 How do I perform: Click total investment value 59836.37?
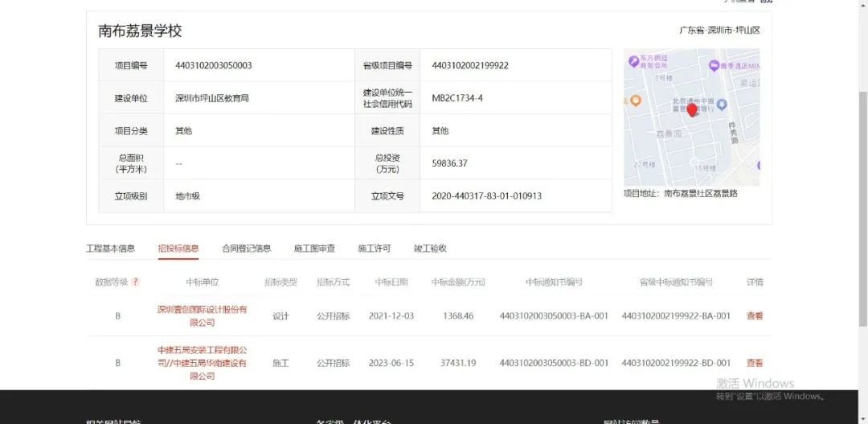pyautogui.click(x=449, y=163)
